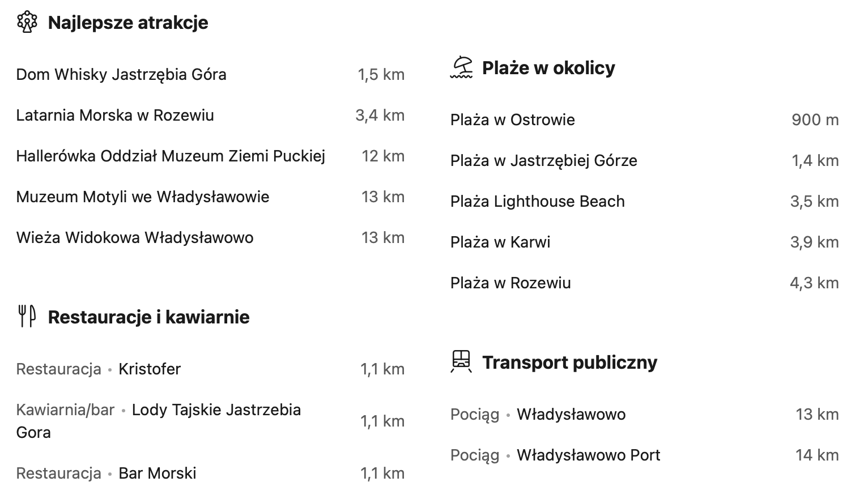Click the fork and knife restaurant icon
Image resolution: width=868 pixels, height=503 pixels.
[x=27, y=317]
